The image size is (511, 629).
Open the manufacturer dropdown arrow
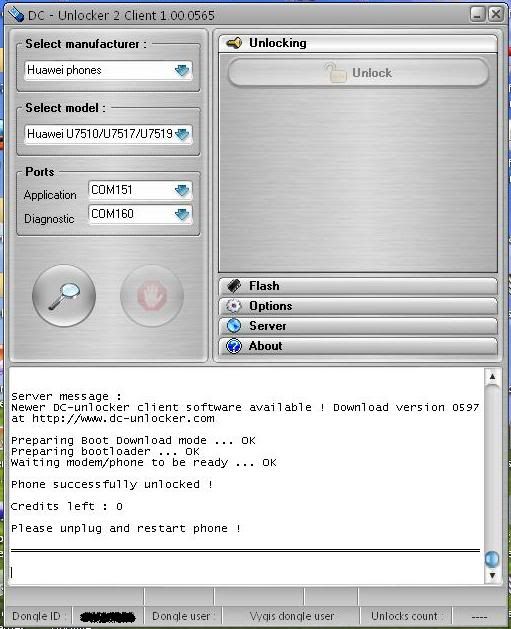(182, 71)
